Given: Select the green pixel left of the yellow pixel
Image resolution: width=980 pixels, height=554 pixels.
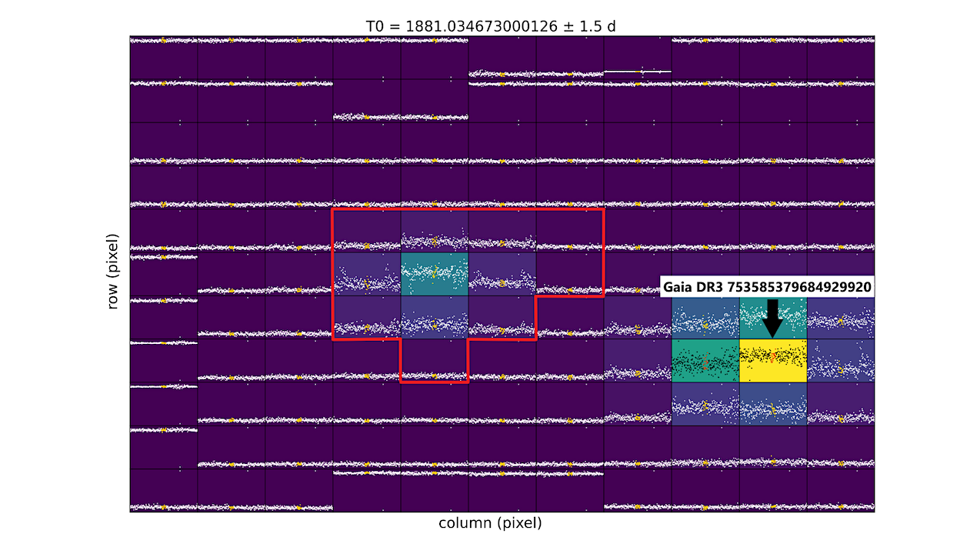Looking at the screenshot, I should [x=705, y=360].
